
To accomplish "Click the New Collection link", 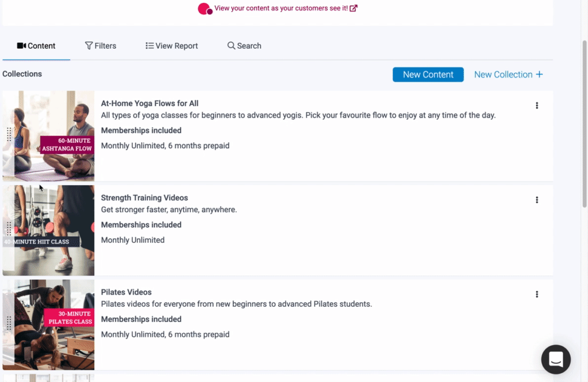I will click(503, 75).
